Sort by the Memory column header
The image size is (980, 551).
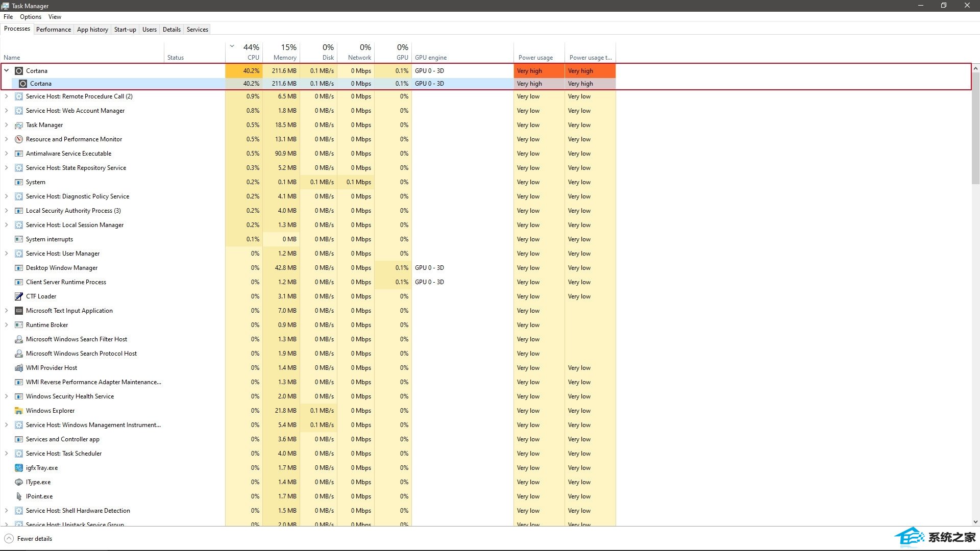click(x=281, y=52)
